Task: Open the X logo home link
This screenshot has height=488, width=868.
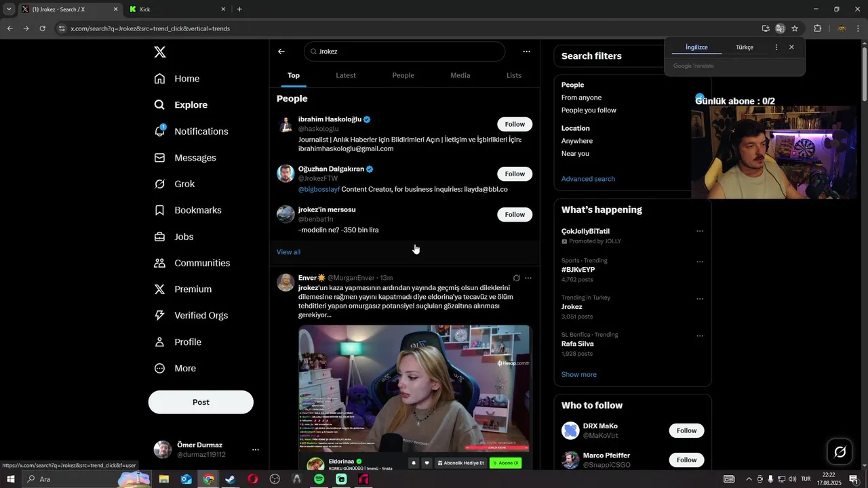Action: coord(160,52)
